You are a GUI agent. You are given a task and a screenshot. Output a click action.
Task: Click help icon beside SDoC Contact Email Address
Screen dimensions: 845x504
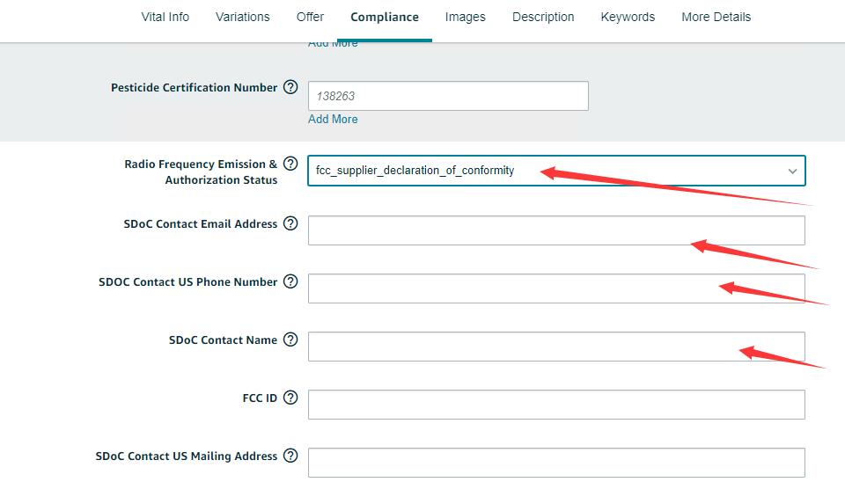click(x=290, y=223)
